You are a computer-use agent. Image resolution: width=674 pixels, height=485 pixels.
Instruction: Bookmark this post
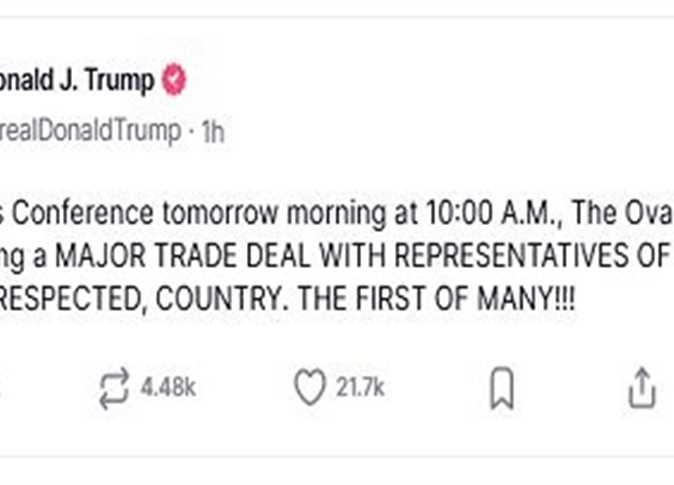pyautogui.click(x=500, y=388)
